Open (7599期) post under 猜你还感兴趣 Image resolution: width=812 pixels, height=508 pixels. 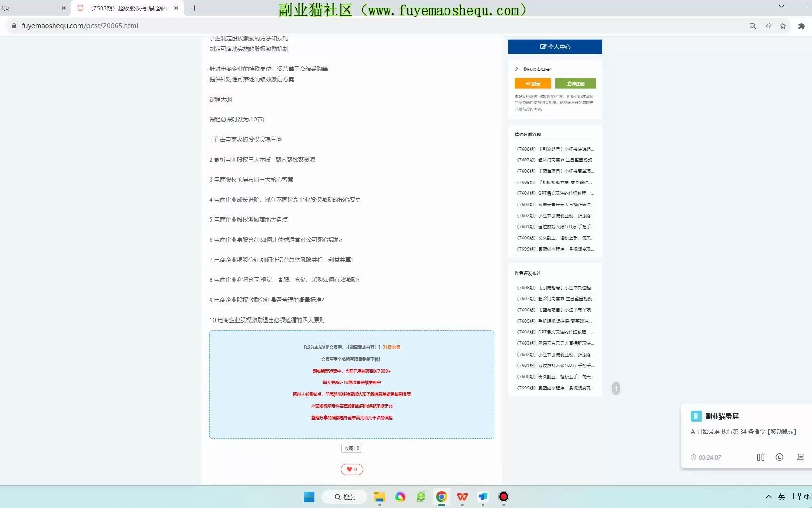tap(555, 249)
